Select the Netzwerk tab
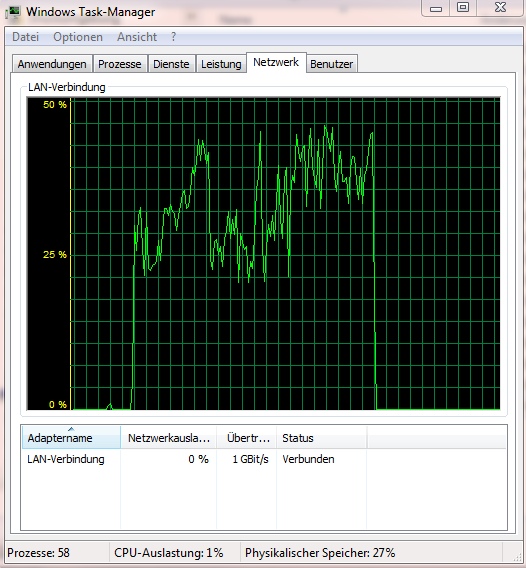 point(276,62)
